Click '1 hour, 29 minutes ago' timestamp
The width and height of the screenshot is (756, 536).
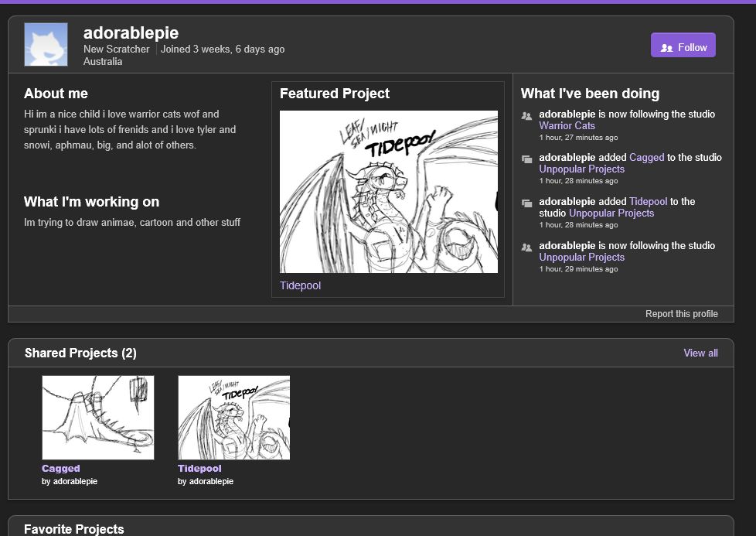coord(578,269)
